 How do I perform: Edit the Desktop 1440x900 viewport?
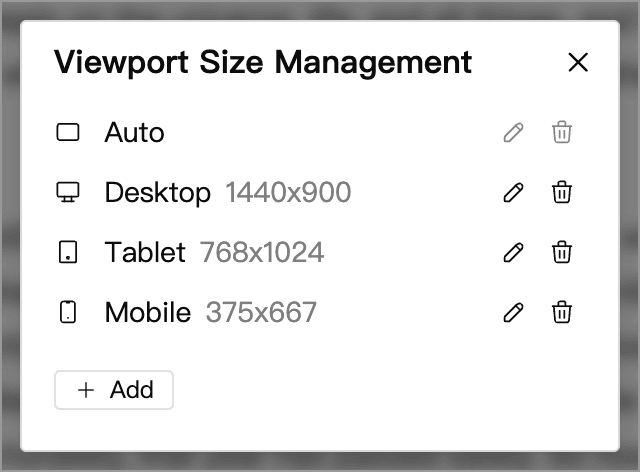513,192
